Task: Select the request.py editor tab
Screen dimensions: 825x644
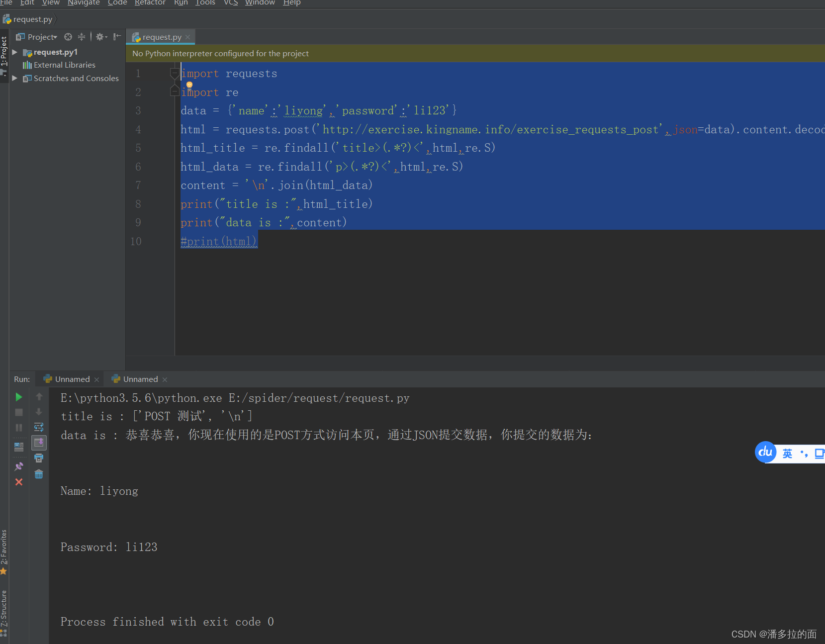Action: coord(161,37)
